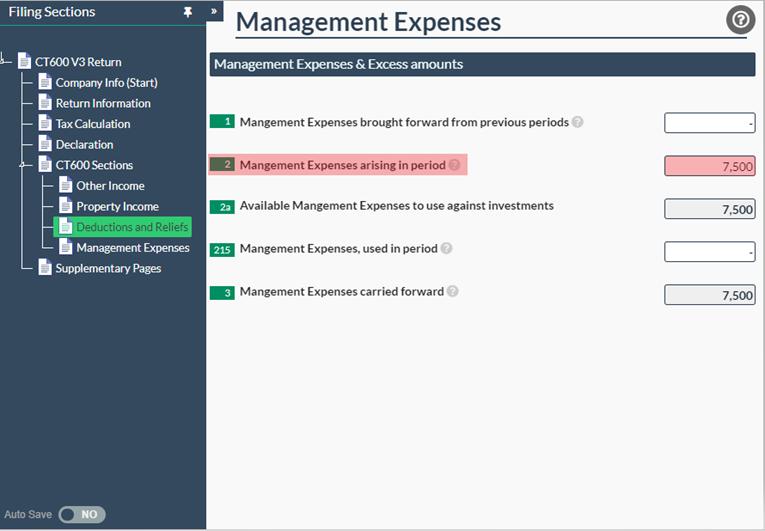This screenshot has width=765, height=531.
Task: Toggle the Auto Save switch
Action: tap(81, 514)
